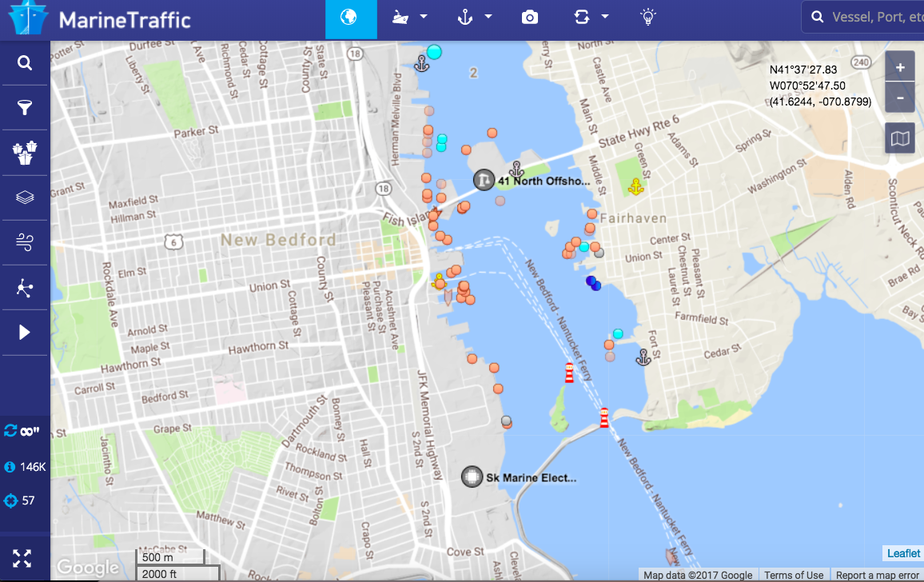
Task: Open the Terms of Use link
Action: click(794, 575)
